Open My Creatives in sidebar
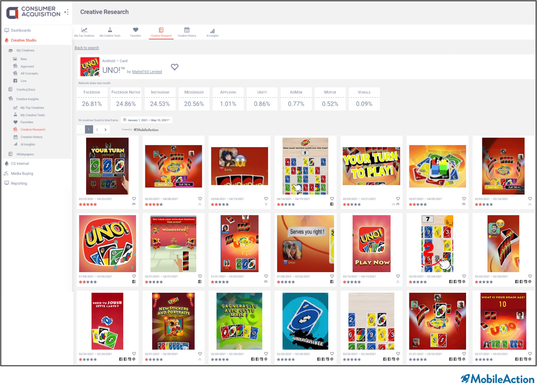This screenshot has height=392, width=537. (x=25, y=51)
